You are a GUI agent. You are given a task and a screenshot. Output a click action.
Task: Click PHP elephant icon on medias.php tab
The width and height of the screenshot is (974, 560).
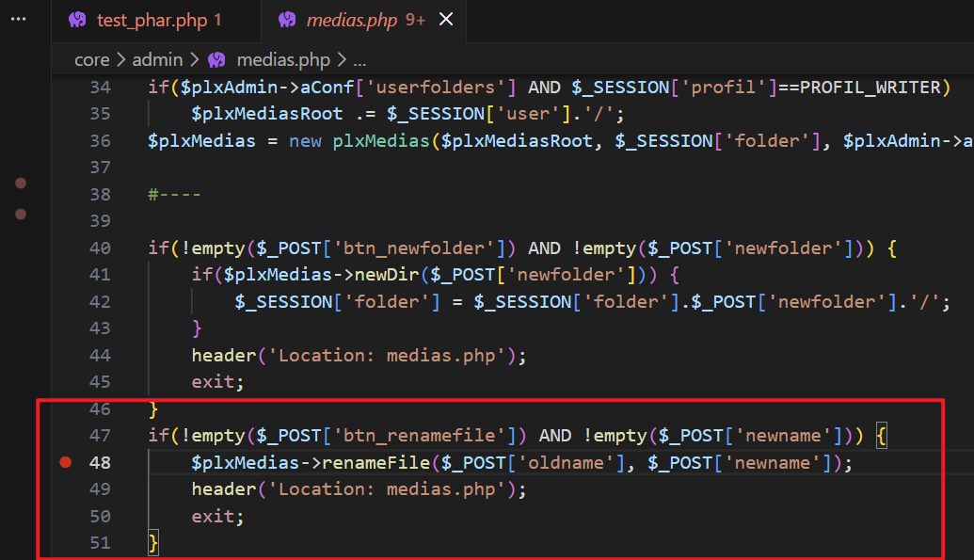288,19
